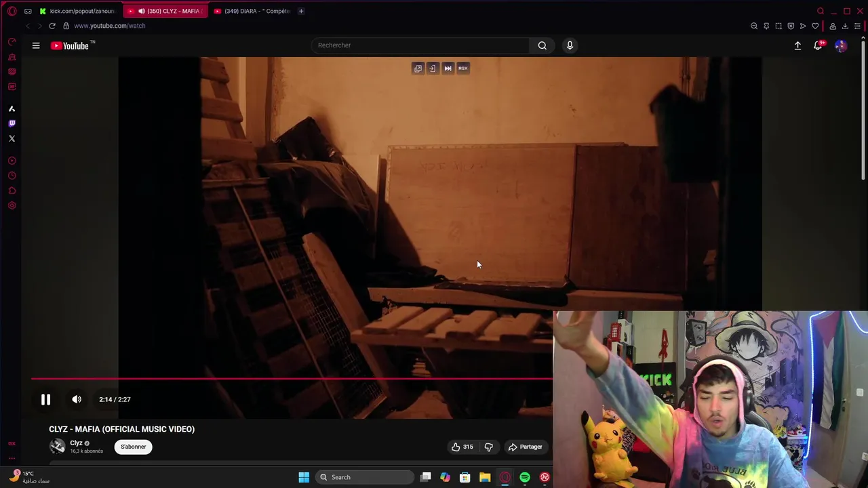Open the notifications bell with 9+ badge

(x=818, y=45)
